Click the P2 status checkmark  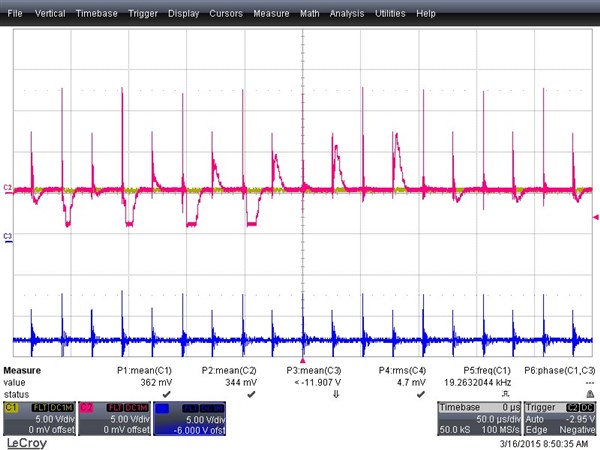tap(251, 394)
